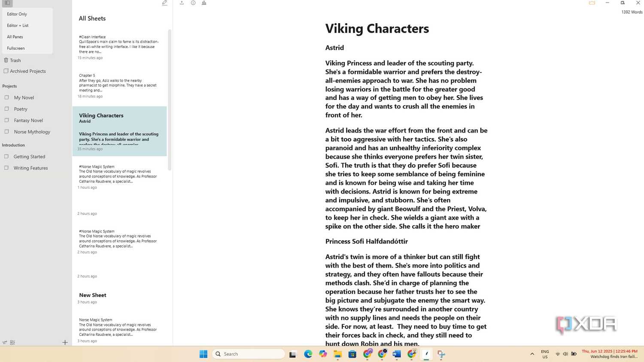Click the Windows Start button
644x362 pixels.
(204, 354)
